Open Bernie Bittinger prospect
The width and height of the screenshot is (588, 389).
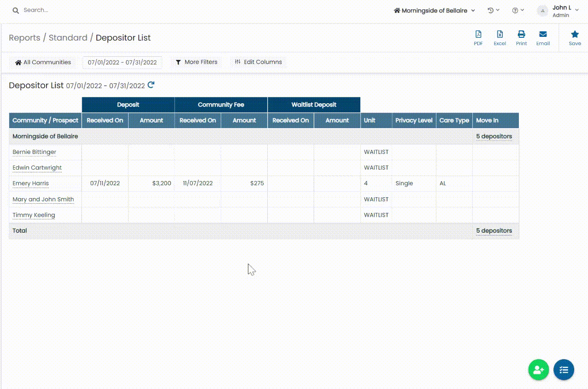point(34,152)
